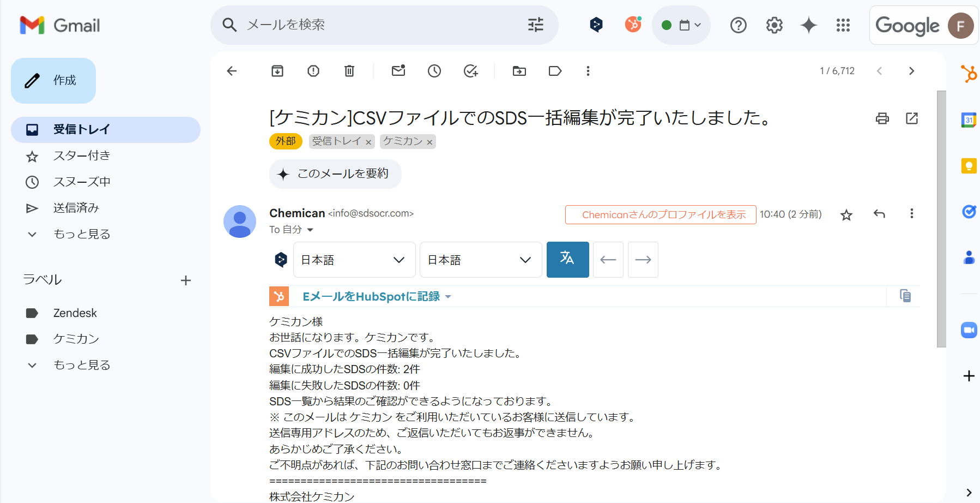
Task: Click Chemicanさんのプロファイルを表示 button
Action: (661, 214)
